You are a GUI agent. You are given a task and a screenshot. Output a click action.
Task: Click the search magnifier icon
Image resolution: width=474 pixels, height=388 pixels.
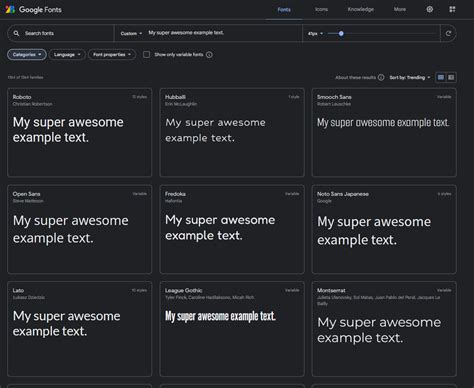(16, 33)
